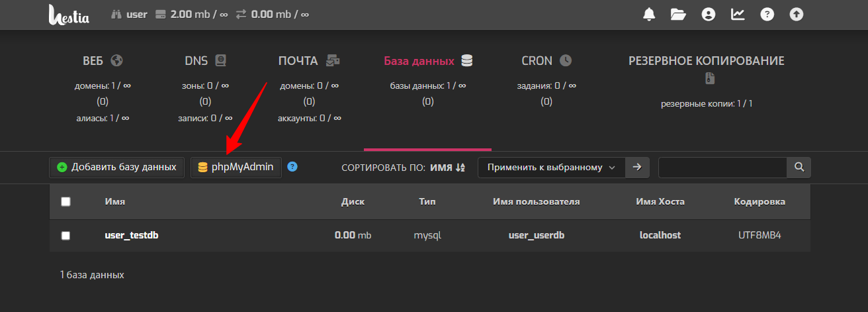This screenshot has height=312, width=868.
Task: Click the localhost host cell
Action: tap(660, 235)
